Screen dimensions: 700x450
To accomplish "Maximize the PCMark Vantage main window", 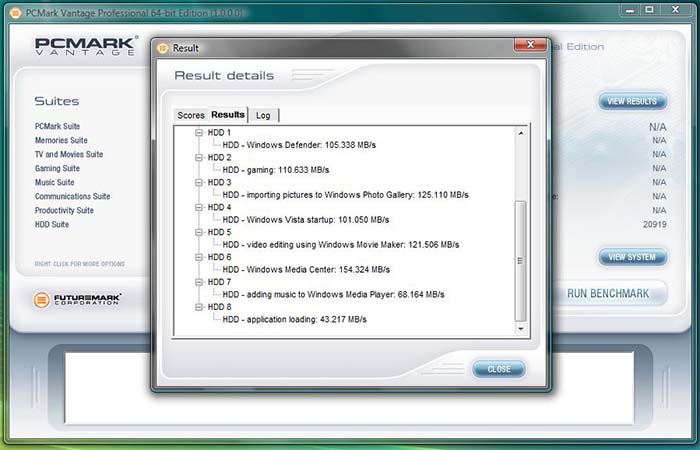I will point(650,10).
